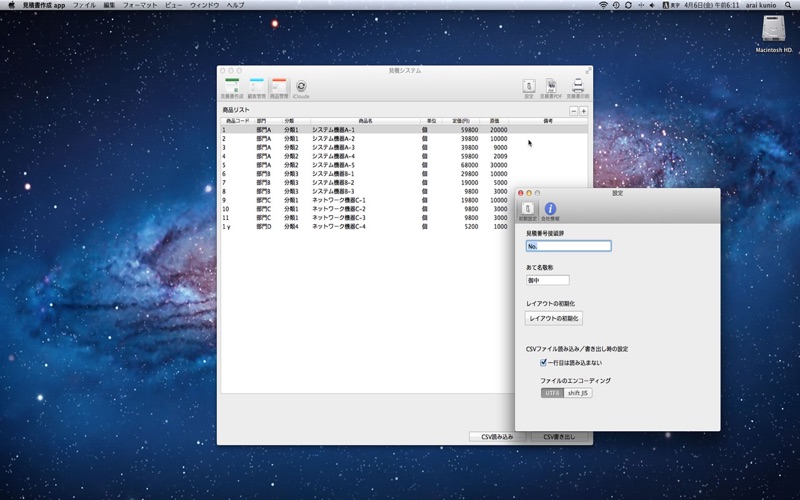Select row システム機器A-1
Image resolution: width=800 pixels, height=500 pixels.
(x=404, y=130)
